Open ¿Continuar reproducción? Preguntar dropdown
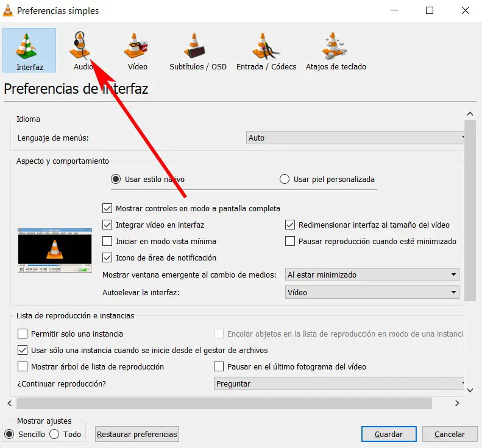Screen dimensions: 482x448 [338, 383]
